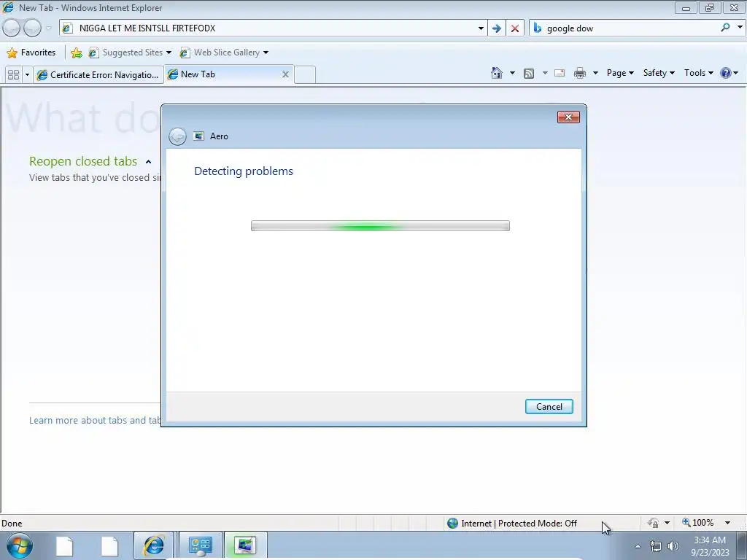
Task: Collapse the Reopen closed tabs section
Action: click(148, 162)
